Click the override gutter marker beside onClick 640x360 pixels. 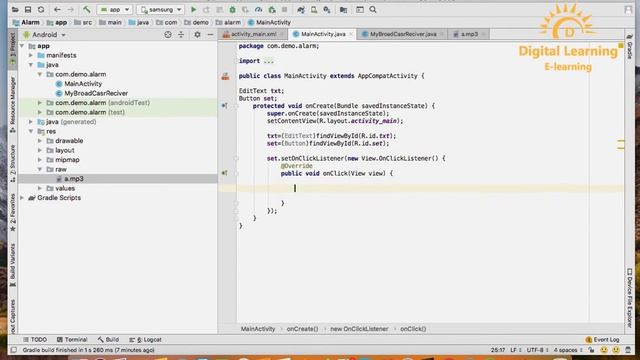(224, 173)
